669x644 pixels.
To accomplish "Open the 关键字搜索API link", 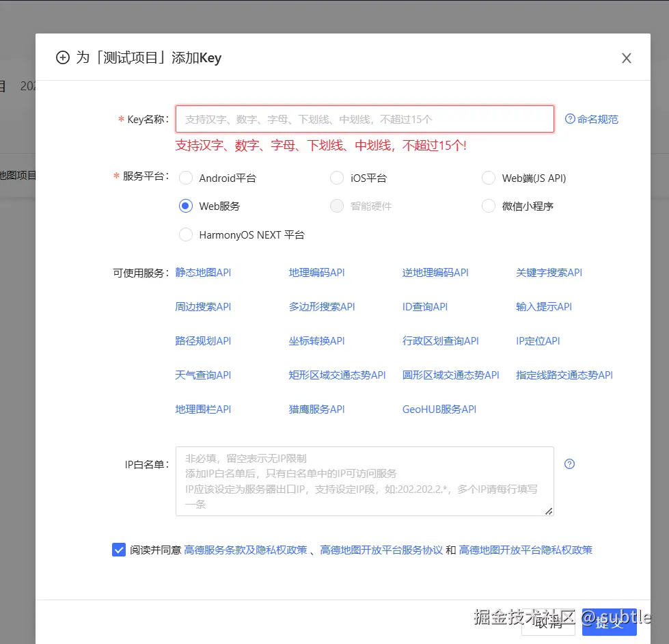I will (x=549, y=273).
